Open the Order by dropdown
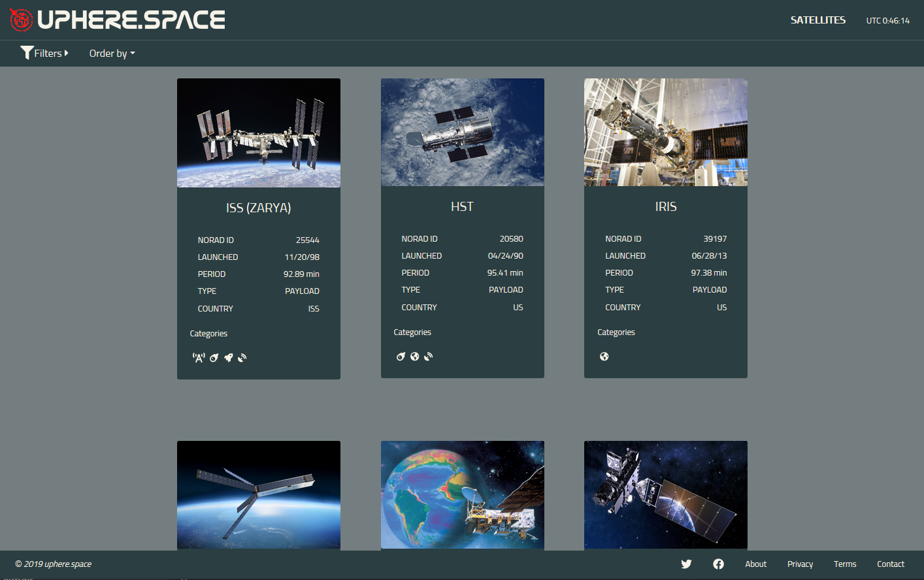 point(111,53)
